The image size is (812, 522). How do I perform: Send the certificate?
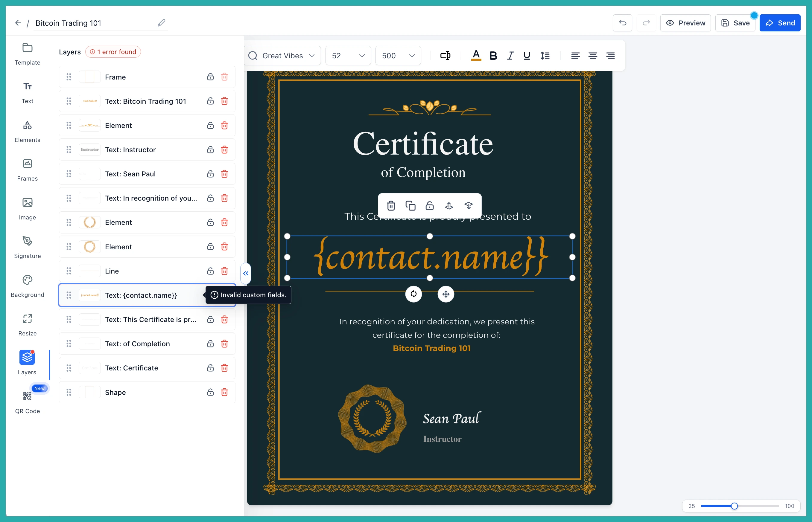pyautogui.click(x=780, y=23)
